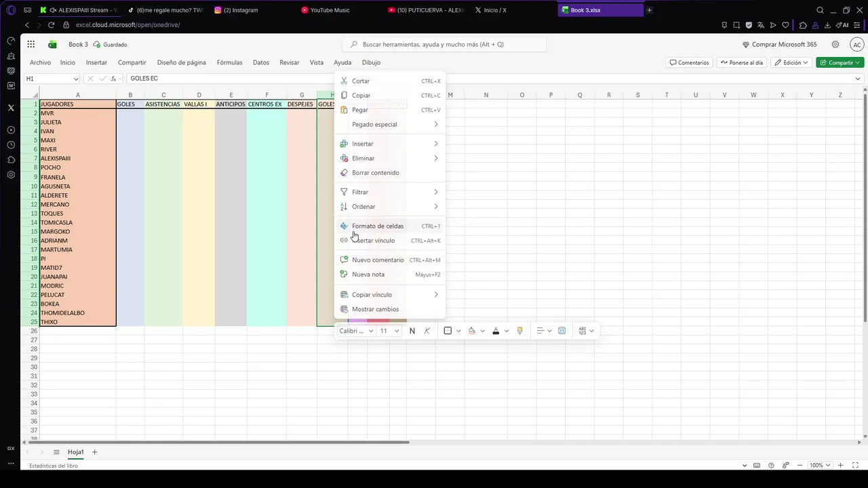The width and height of the screenshot is (868, 488).
Task: Expand the Edición mode dropdown
Action: pos(793,62)
